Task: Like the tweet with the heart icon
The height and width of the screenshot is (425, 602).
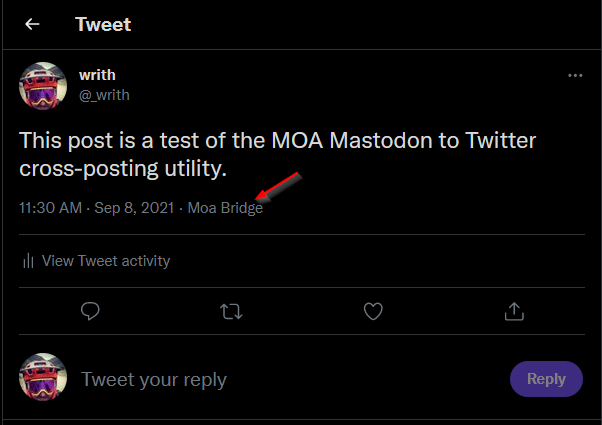Action: tap(373, 312)
